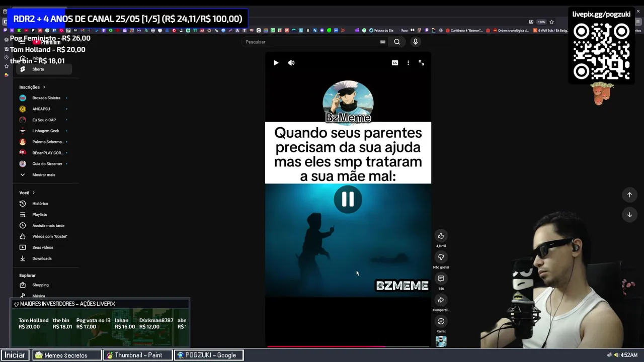Click the browser zoom 110% indicator

coord(541,22)
